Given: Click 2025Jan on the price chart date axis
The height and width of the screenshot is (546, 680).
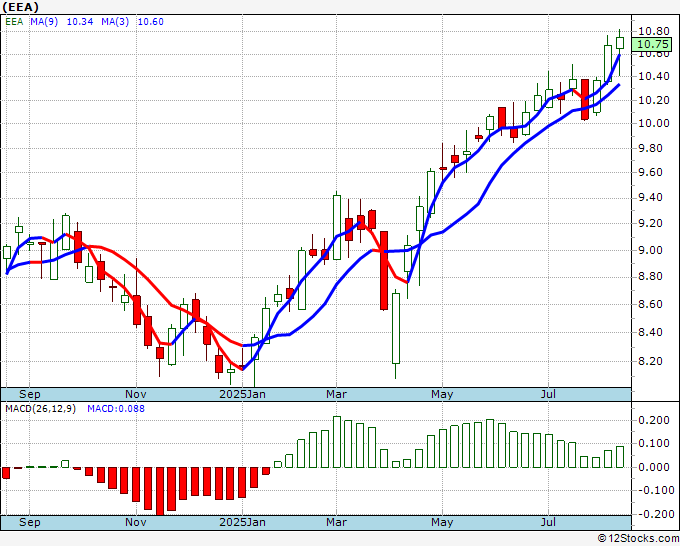Looking at the screenshot, I should (x=242, y=394).
